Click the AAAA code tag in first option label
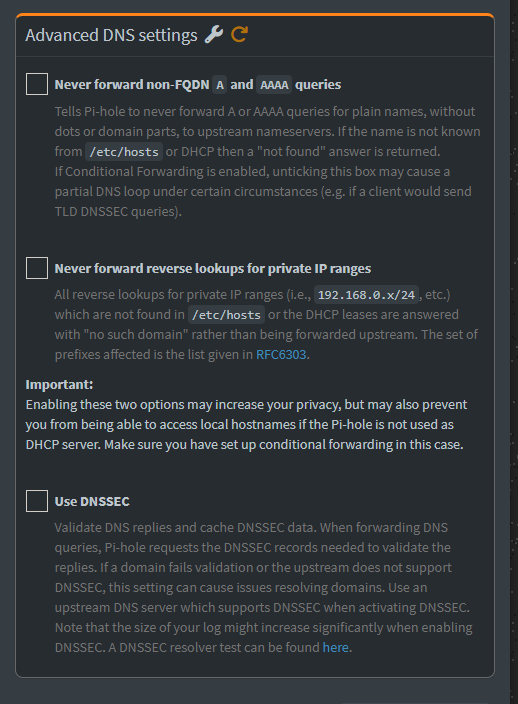518x704 pixels. (274, 84)
